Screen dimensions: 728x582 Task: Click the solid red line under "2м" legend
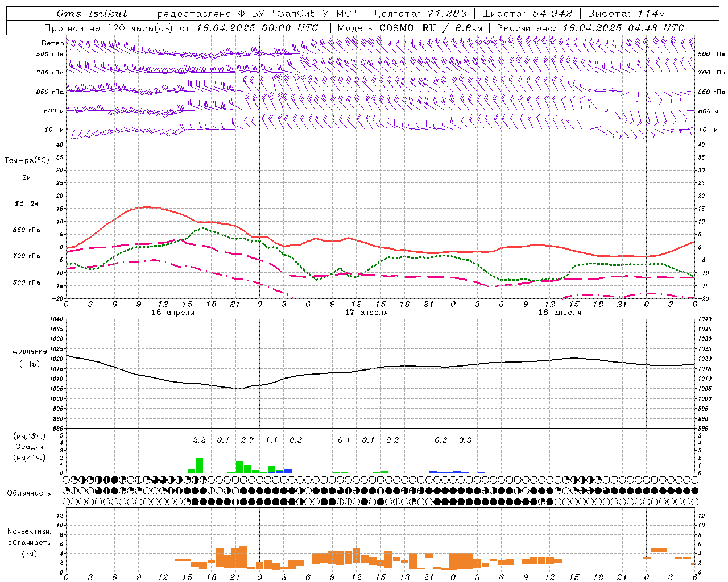click(26, 184)
